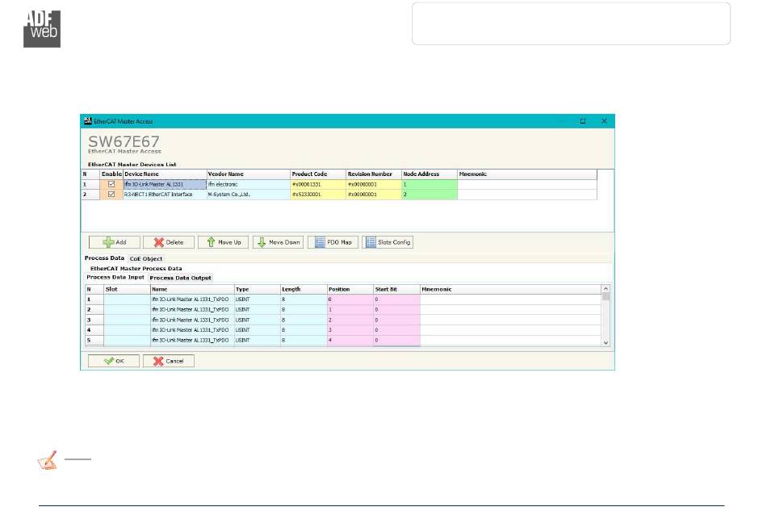Click the Length column header
The width and height of the screenshot is (767, 532).
(x=304, y=290)
